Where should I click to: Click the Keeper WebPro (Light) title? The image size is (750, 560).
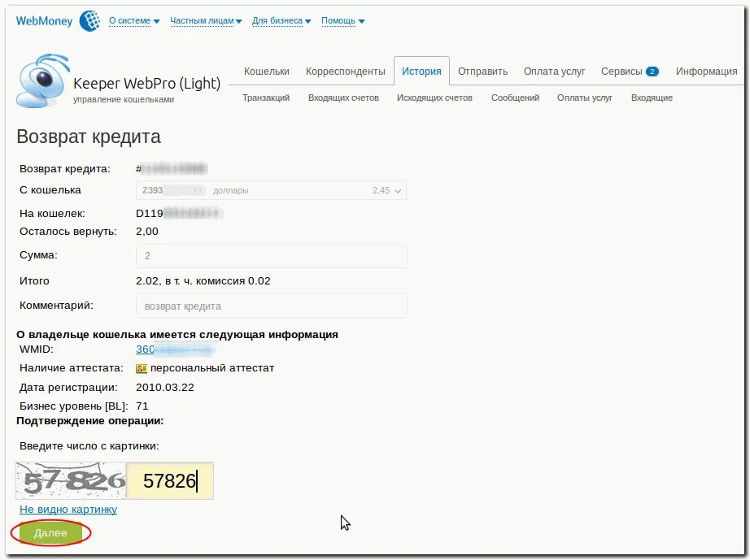coord(146,84)
